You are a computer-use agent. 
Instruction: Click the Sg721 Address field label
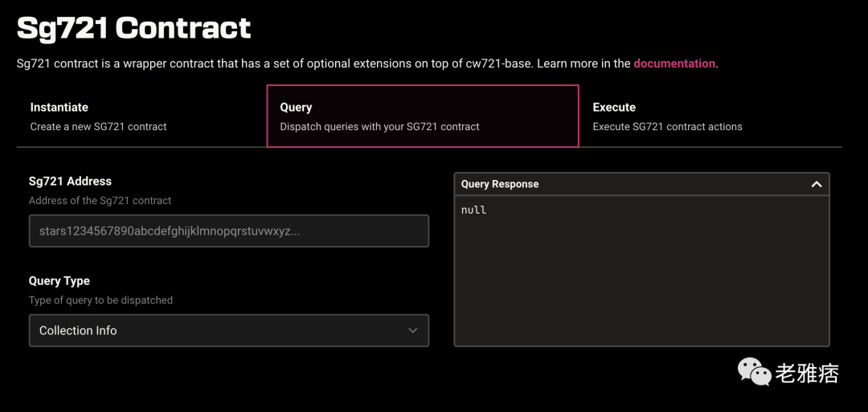(70, 182)
